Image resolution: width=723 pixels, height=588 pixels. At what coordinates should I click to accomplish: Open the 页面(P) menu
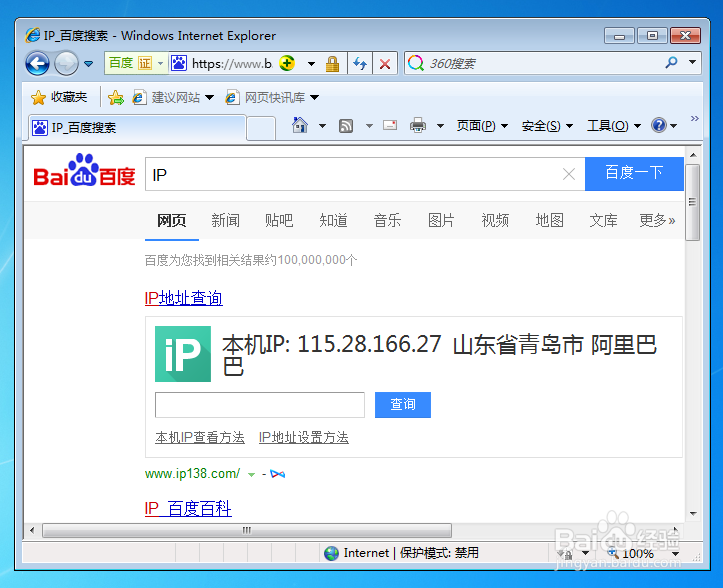coord(482,125)
